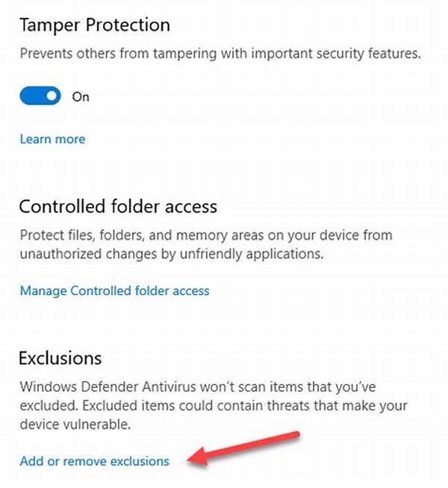Click the Tamper Protection heading
Screen dimensions: 448x488
pos(95,25)
